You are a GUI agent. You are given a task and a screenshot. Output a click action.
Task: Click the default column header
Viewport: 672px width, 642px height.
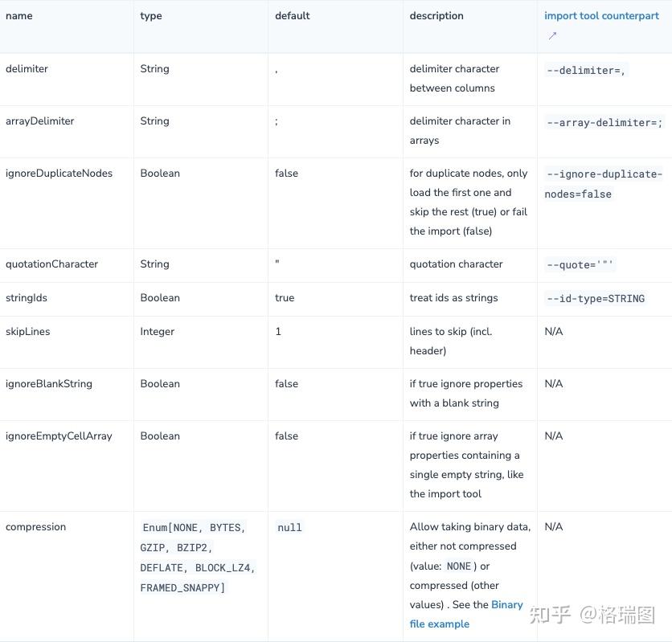point(292,15)
